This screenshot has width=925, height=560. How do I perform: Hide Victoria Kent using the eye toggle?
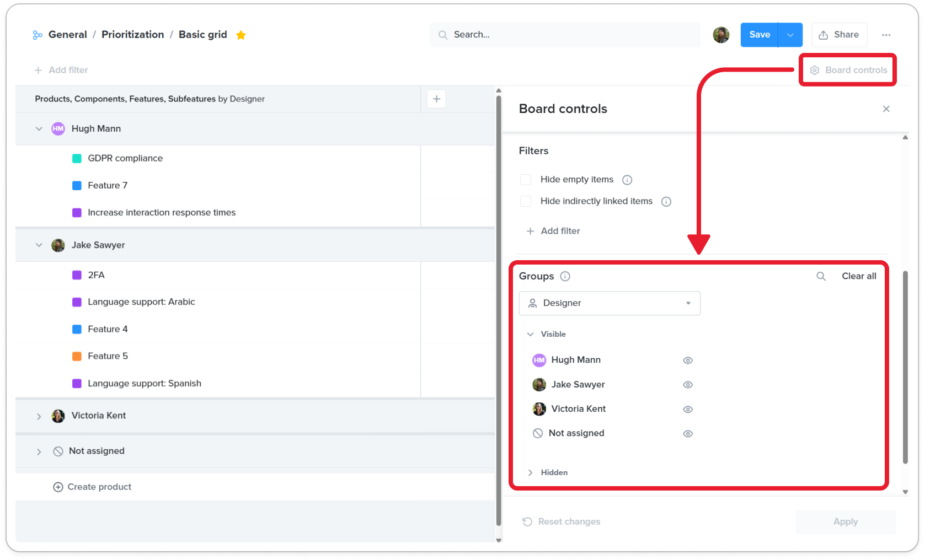point(687,409)
